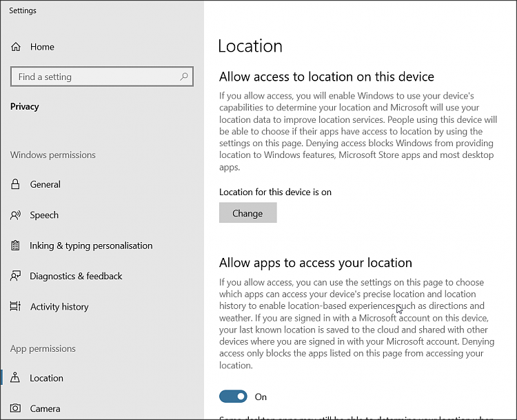Screen dimensions: 517x420
Task: Click the magnifier icon in the search box
Action: coord(184,77)
